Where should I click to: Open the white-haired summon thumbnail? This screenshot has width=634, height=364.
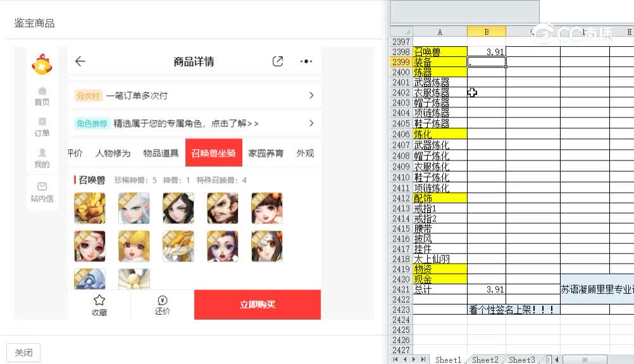134,208
